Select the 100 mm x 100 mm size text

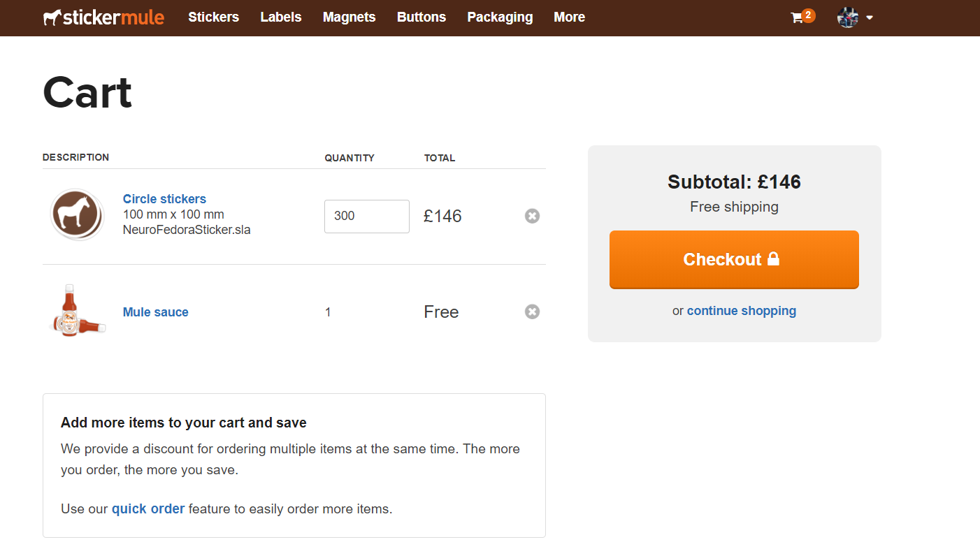173,214
